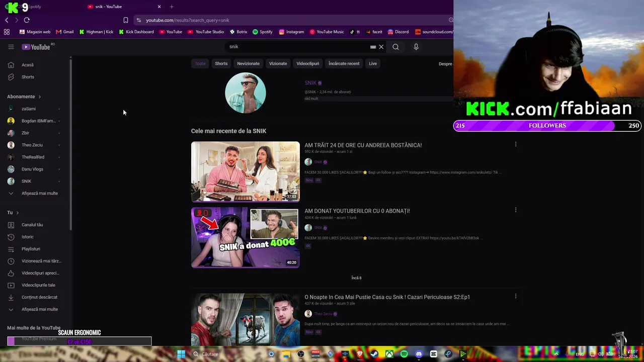Open the Gmail bookmark
This screenshot has width=644, height=362.
coord(65,32)
